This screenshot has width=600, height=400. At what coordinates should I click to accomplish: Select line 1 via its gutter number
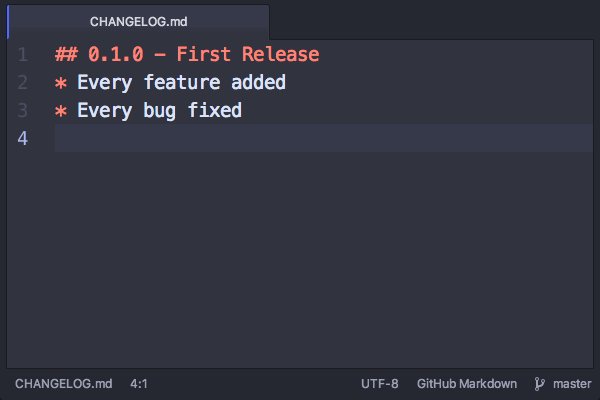[23, 54]
